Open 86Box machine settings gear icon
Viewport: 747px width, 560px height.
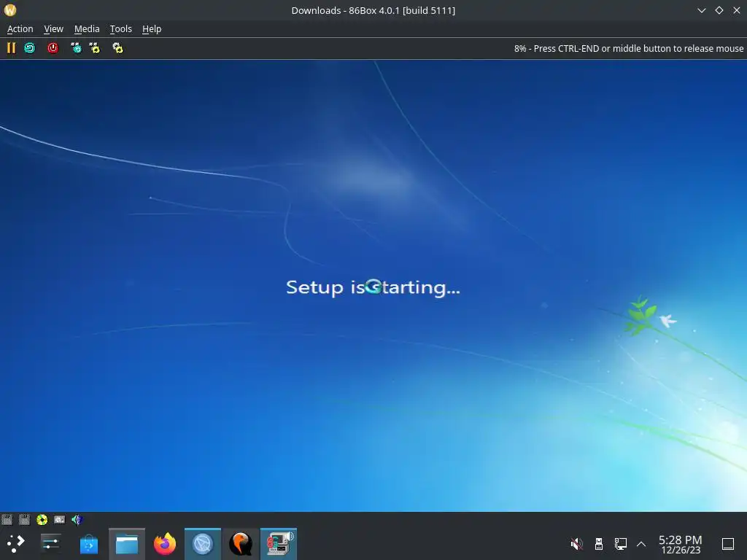tap(117, 48)
